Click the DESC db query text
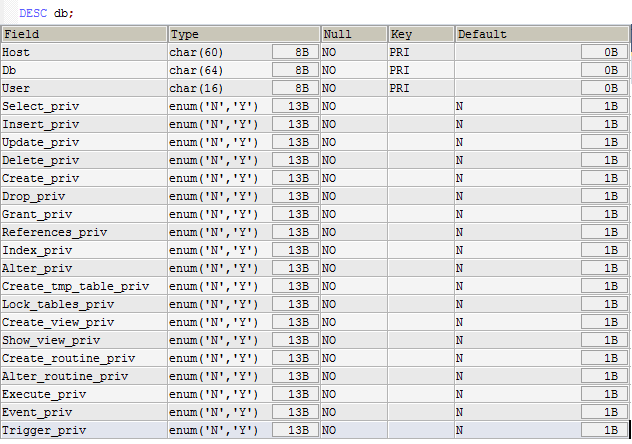Viewport: 632px width, 444px height. pyautogui.click(x=46, y=13)
